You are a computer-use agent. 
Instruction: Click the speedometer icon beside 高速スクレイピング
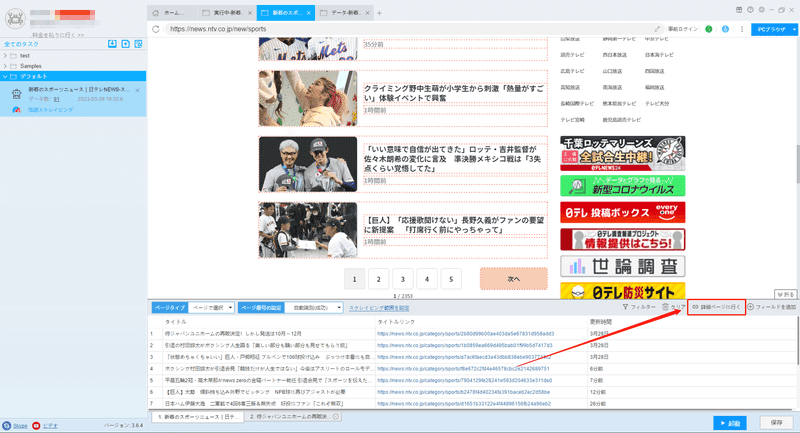click(16, 110)
